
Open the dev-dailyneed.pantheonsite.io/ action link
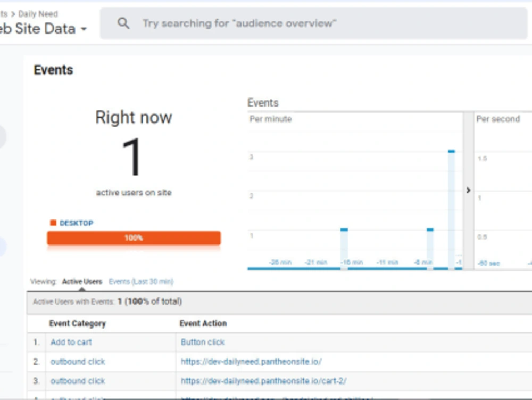pyautogui.click(x=251, y=362)
